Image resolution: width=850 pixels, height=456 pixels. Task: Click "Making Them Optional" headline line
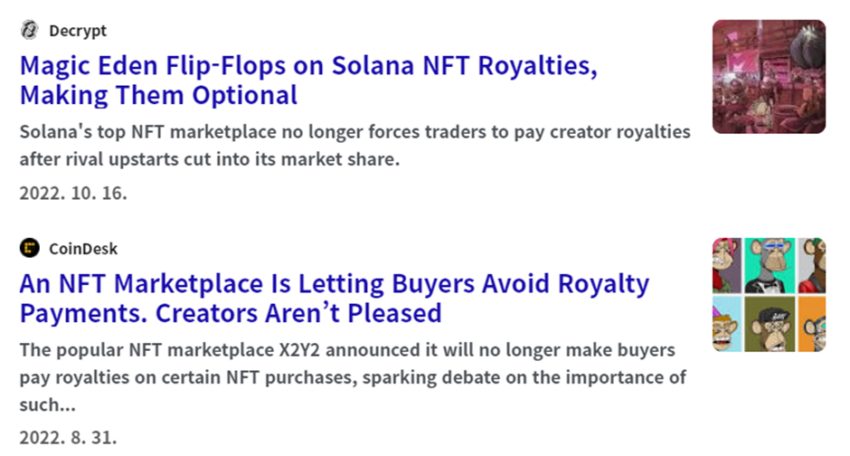(158, 95)
